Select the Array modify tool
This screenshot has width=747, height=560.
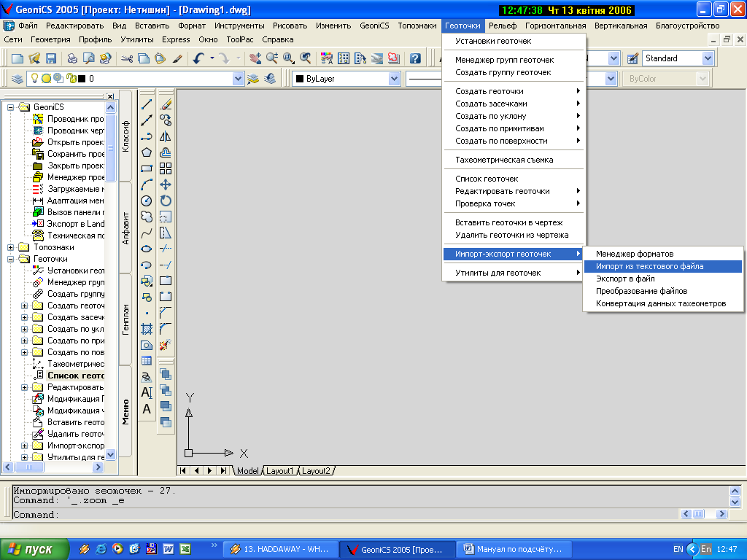[166, 168]
